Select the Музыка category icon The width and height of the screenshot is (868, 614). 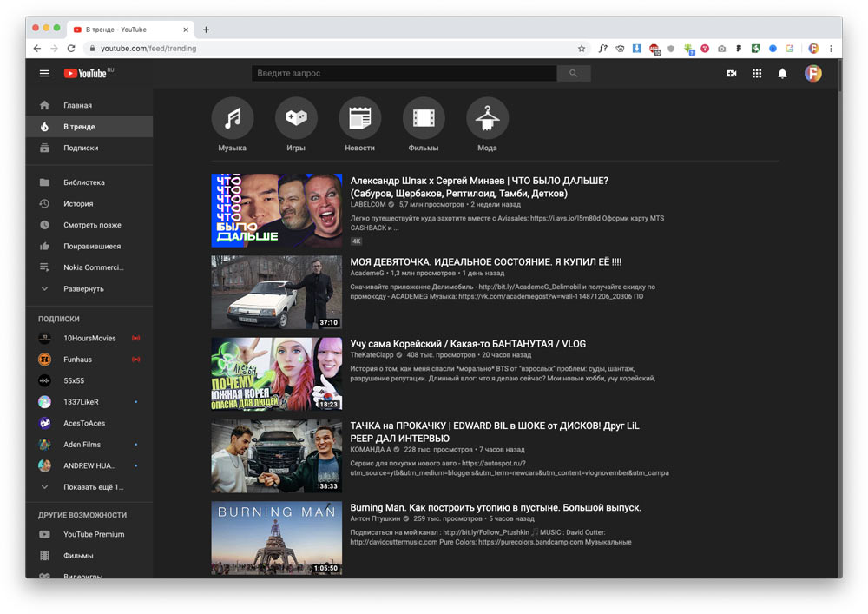(232, 118)
